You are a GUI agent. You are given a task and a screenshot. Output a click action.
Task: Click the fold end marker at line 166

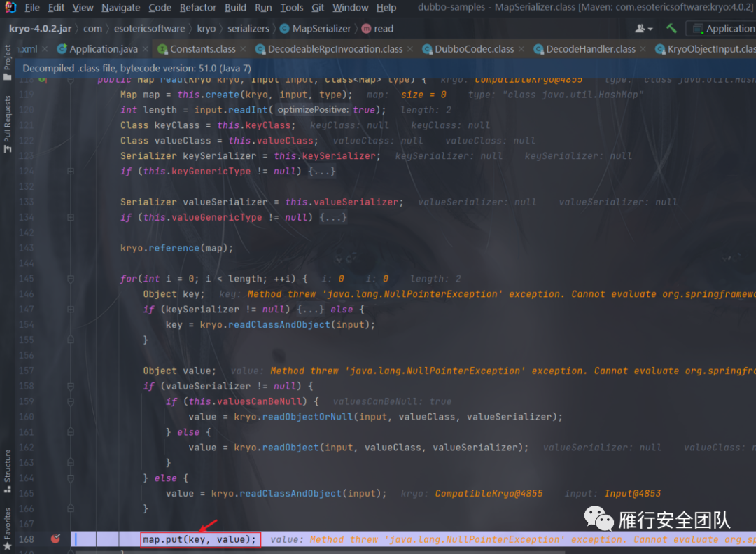click(71, 508)
